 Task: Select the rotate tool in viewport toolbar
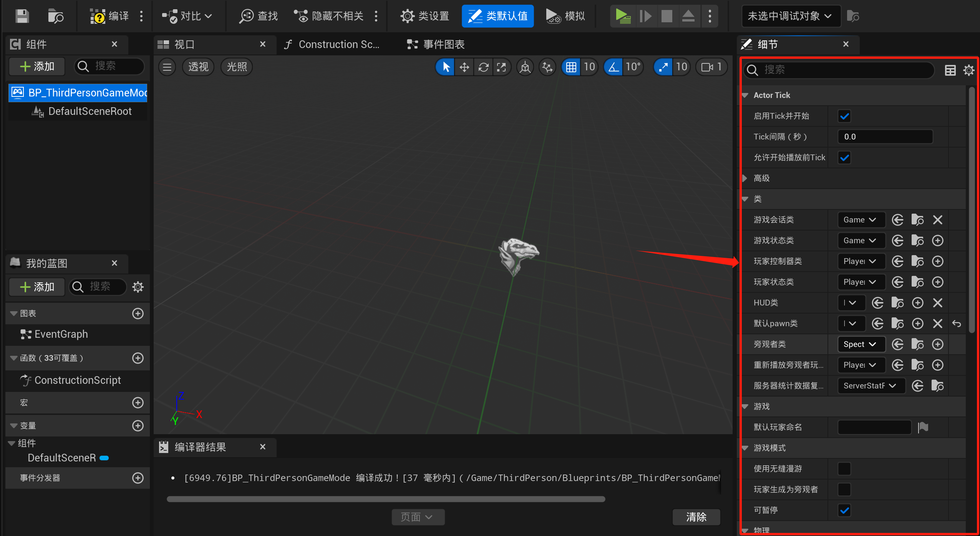(483, 67)
